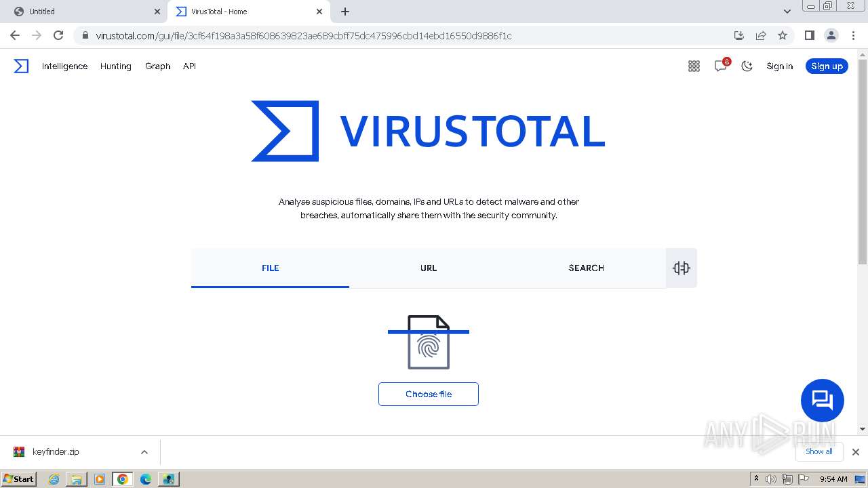Screen dimensions: 868x488
Task: Open a new browser tab
Action: 345,12
